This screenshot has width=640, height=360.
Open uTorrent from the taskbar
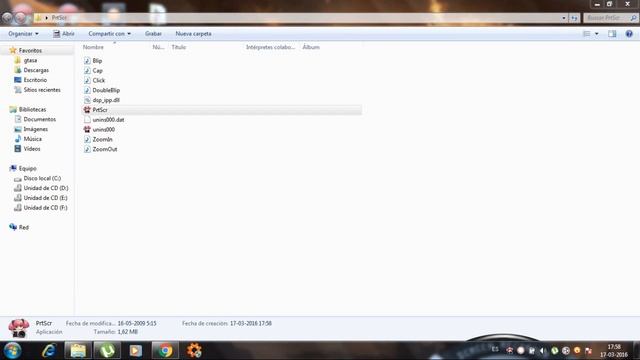click(107, 351)
